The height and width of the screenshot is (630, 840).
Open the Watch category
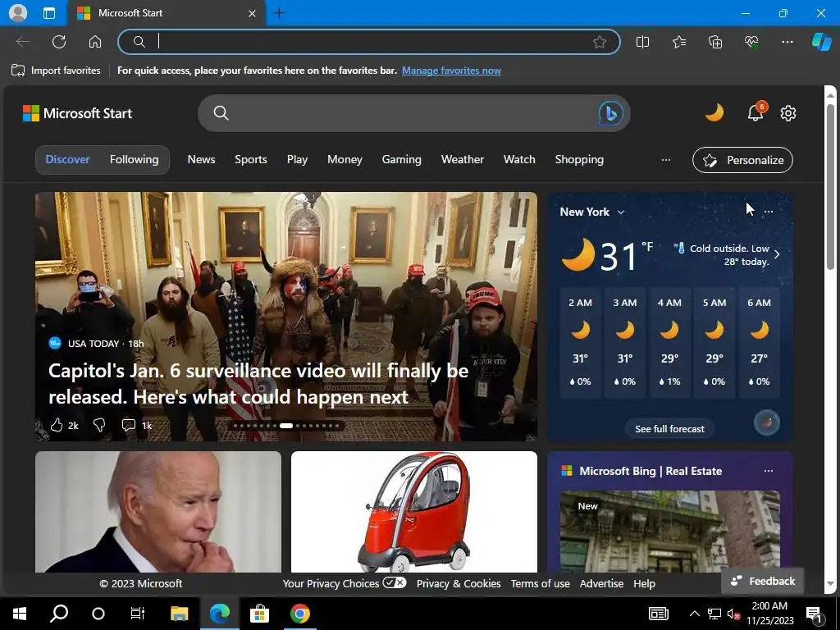click(x=519, y=160)
